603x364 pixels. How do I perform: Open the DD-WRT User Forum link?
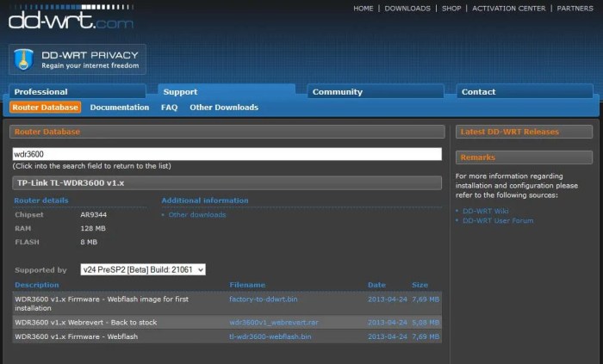[498, 220]
